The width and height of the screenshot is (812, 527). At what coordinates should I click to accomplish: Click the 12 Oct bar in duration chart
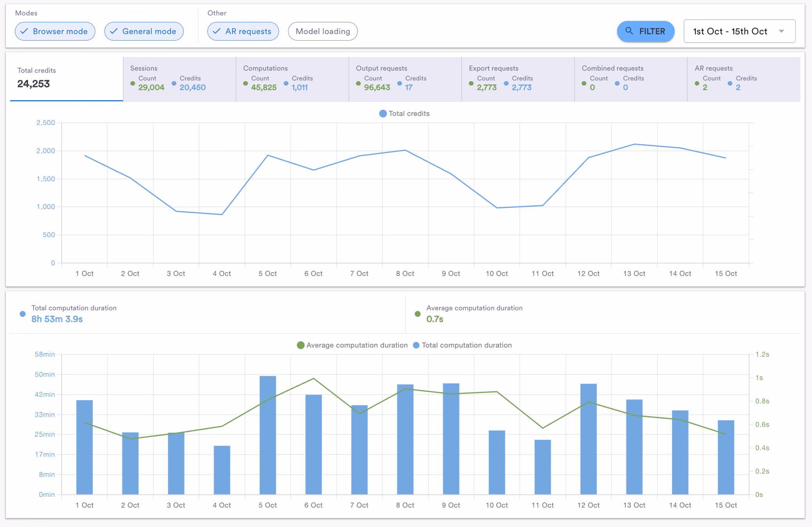[x=588, y=439]
